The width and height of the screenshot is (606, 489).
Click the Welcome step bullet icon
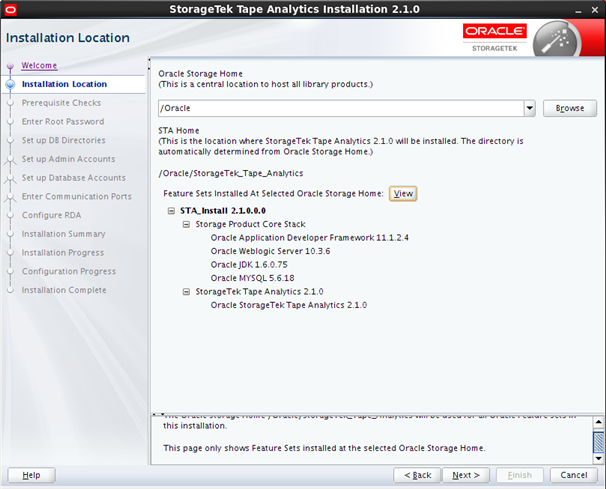click(10, 66)
